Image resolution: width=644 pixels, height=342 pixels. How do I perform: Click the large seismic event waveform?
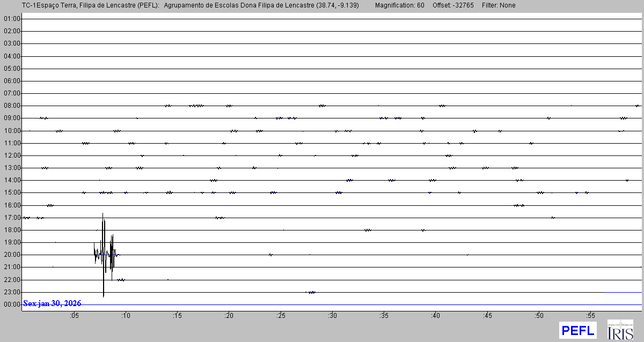pyautogui.click(x=104, y=255)
